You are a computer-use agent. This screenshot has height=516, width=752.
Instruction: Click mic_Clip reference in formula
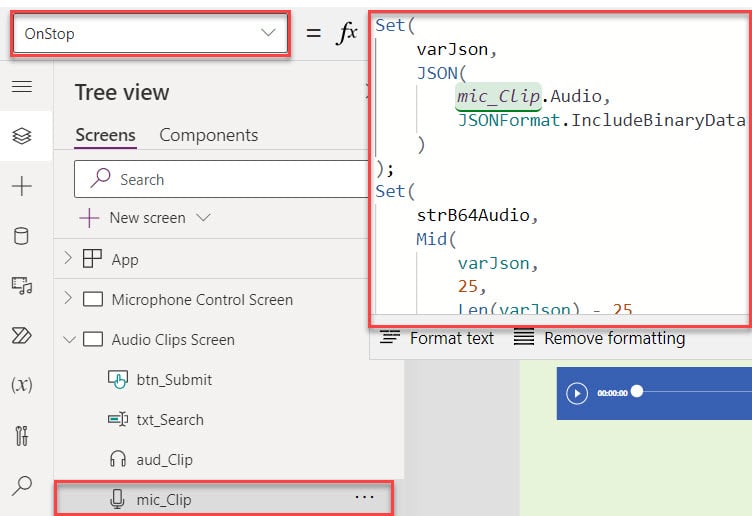pos(498,96)
